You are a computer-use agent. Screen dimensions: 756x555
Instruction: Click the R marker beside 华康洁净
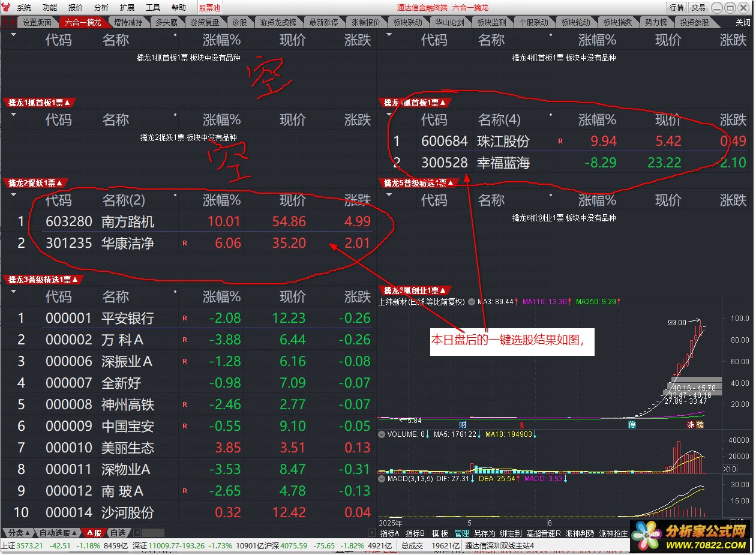[185, 244]
